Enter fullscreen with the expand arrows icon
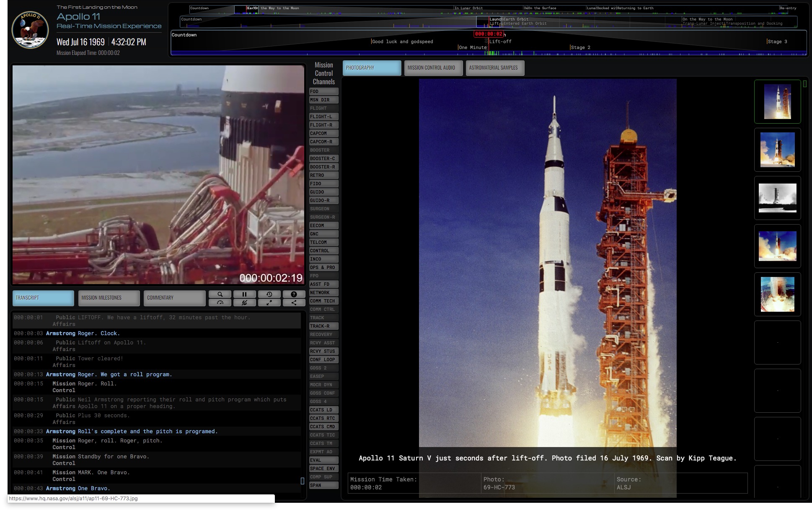812x512 pixels. [269, 303]
